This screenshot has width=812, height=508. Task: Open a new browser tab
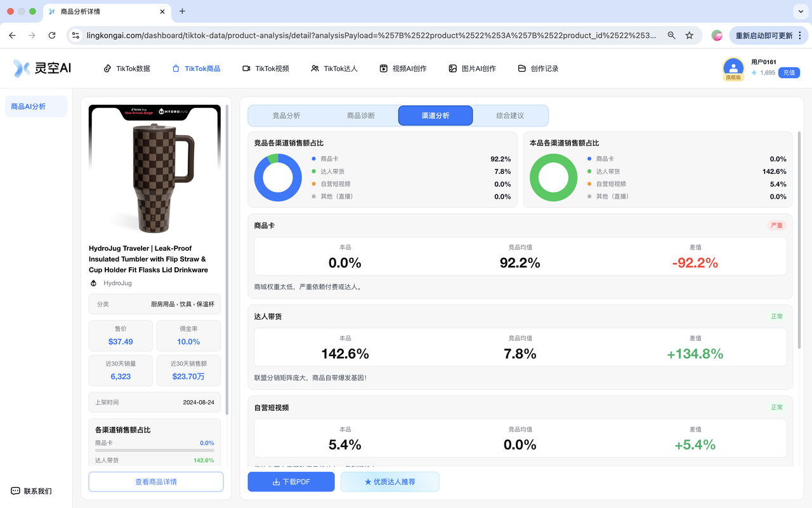pyautogui.click(x=182, y=11)
